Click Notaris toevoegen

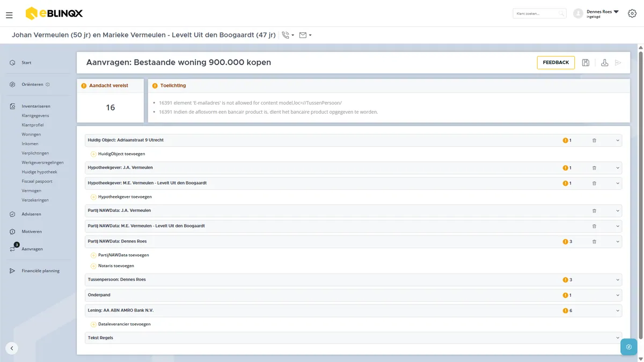click(x=112, y=266)
